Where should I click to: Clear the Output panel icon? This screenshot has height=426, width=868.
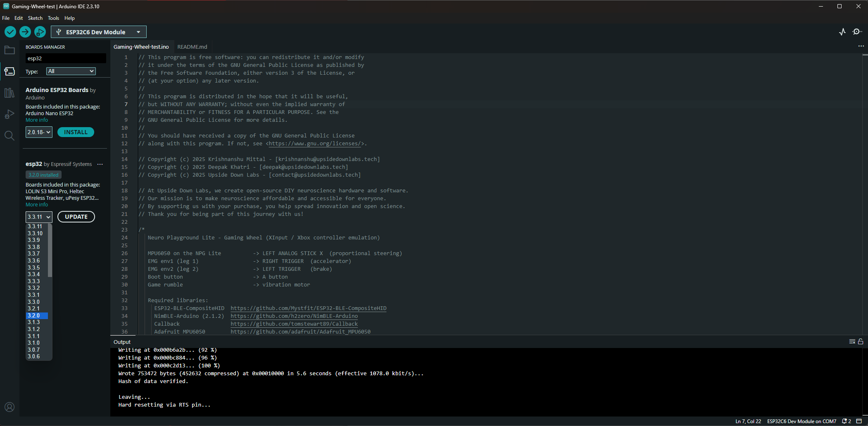click(x=852, y=341)
